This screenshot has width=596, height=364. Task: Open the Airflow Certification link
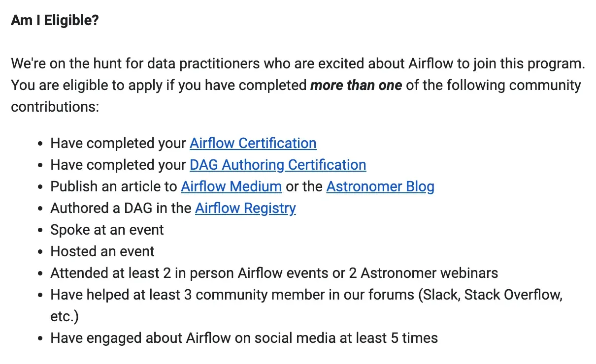pyautogui.click(x=253, y=143)
